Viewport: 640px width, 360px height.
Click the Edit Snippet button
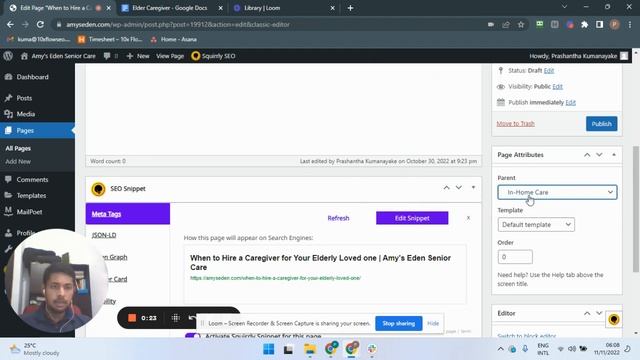click(412, 218)
